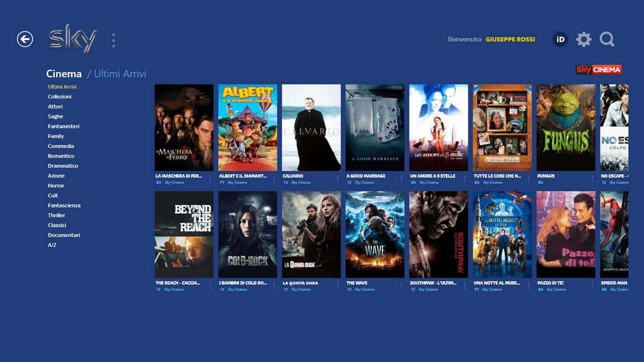
Task: Open the Sky iD account icon
Action: tap(560, 40)
